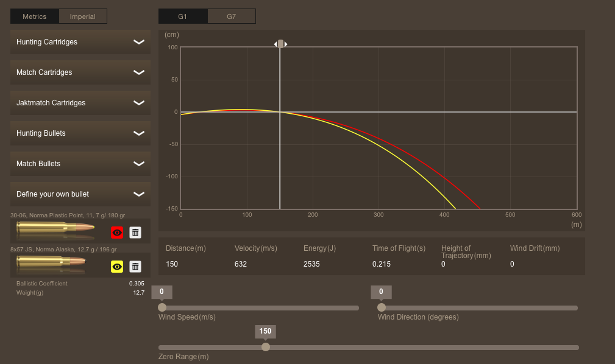This screenshot has width=615, height=364.
Task: Expand the Hunting Bullets chevron
Action: click(139, 133)
